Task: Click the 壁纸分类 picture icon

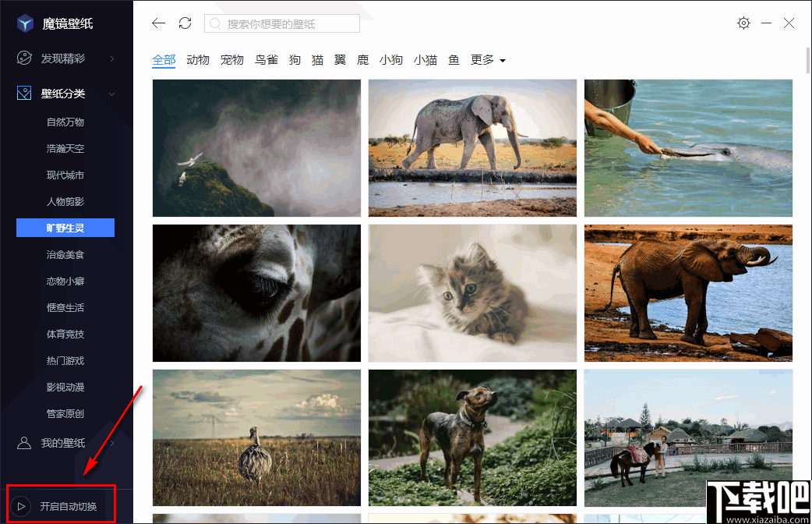Action: coord(25,94)
